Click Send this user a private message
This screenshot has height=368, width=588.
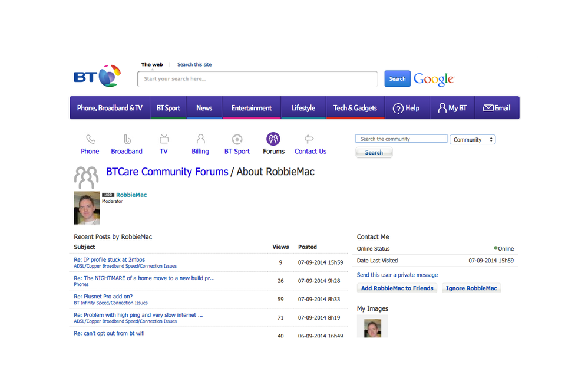(397, 275)
